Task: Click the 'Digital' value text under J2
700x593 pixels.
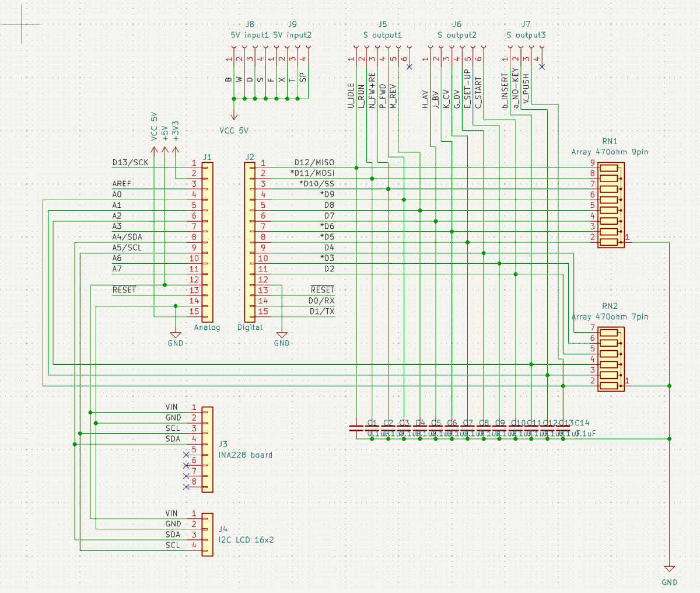Action: (x=250, y=327)
